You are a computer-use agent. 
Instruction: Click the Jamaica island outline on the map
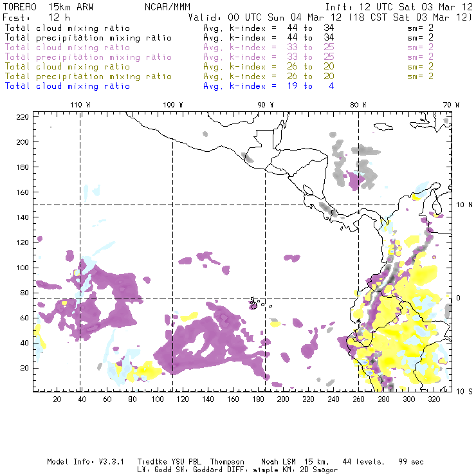point(383,126)
